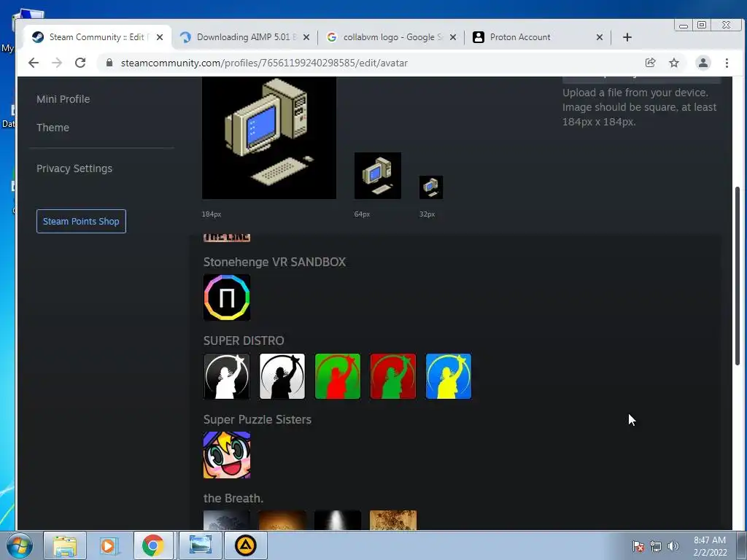This screenshot has width=747, height=560.
Task: Close the Downloading AIMP tab
Action: [x=306, y=37]
